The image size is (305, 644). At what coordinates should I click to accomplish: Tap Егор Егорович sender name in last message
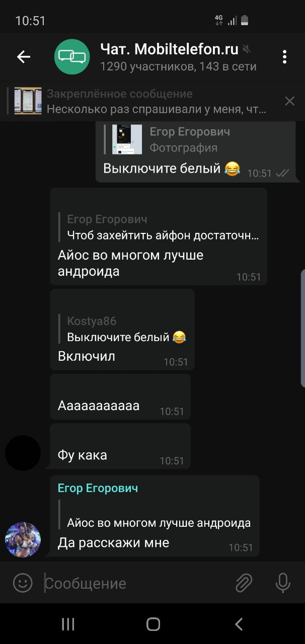click(x=98, y=488)
